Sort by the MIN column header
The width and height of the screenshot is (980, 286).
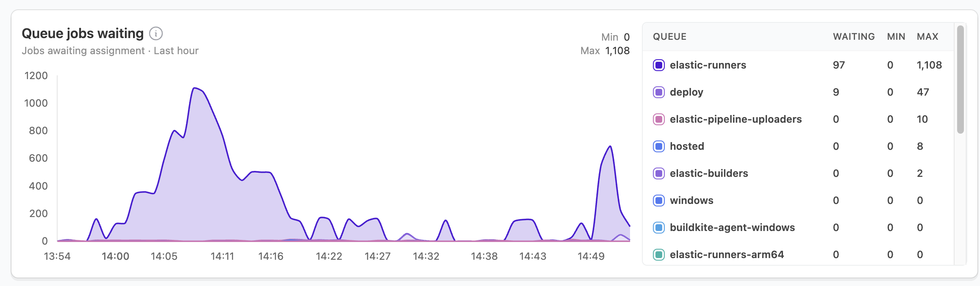pos(896,37)
